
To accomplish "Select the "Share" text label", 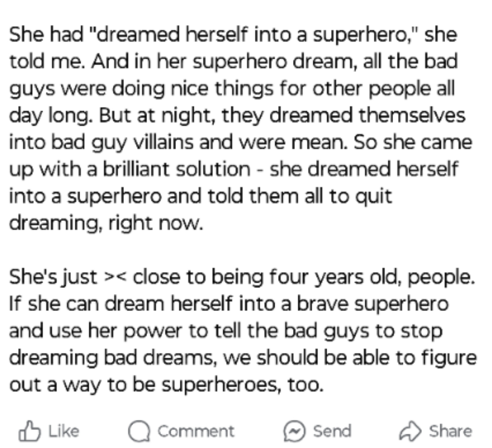I will (x=450, y=431).
